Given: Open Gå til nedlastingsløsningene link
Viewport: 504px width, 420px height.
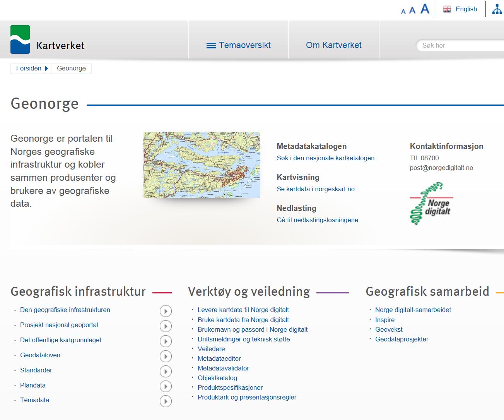Looking at the screenshot, I should point(318,220).
